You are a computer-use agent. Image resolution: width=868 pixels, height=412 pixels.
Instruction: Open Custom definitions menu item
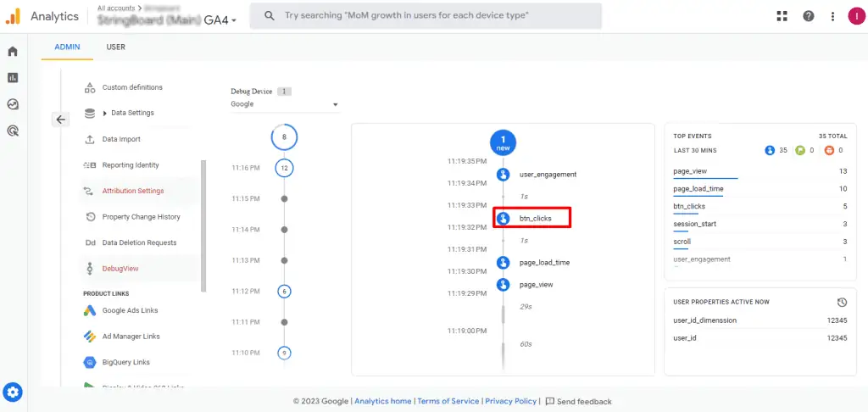point(132,87)
